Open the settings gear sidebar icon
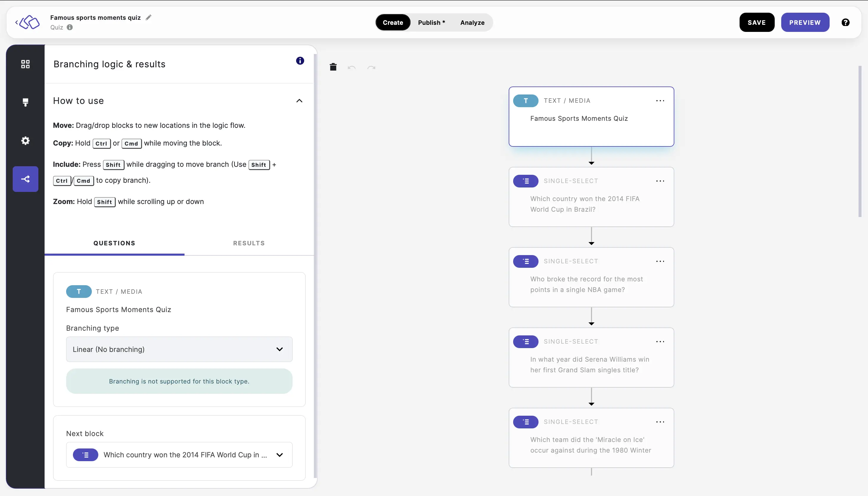The width and height of the screenshot is (868, 496). click(26, 141)
